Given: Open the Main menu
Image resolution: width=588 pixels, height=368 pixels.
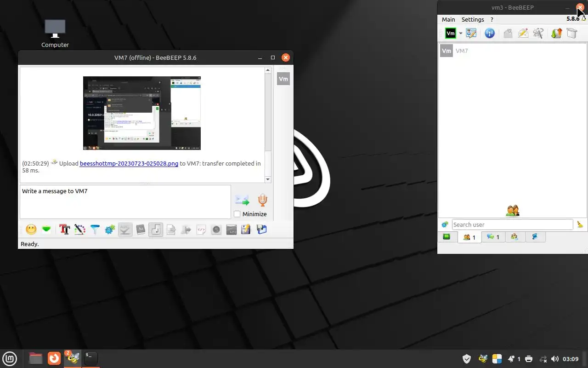Looking at the screenshot, I should 448,19.
